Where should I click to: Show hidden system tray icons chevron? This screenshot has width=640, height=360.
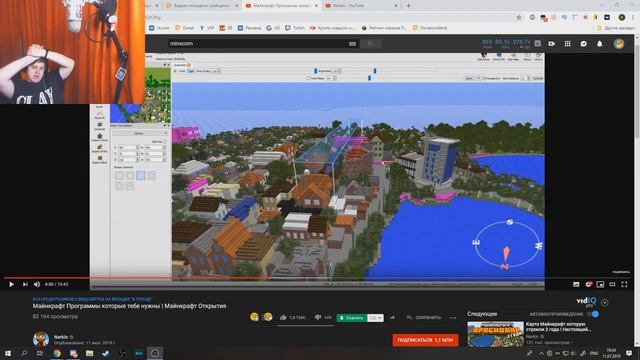[541, 353]
